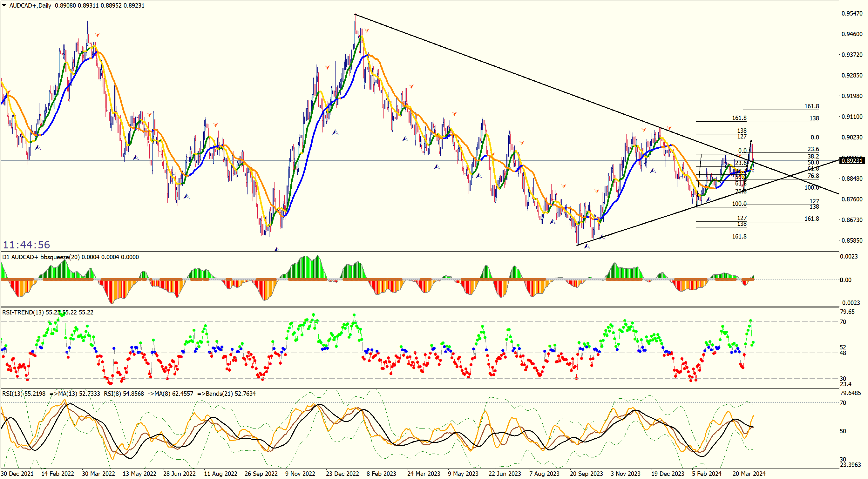Image resolution: width=868 pixels, height=479 pixels.
Task: Click the red down arrow above the December 2023 high
Action: (669, 128)
